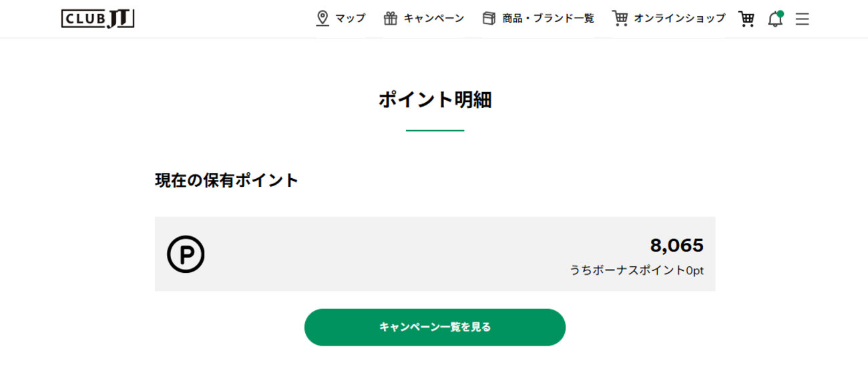Click the うちボーナスポイント0pt text
The image size is (868, 381).
pyautogui.click(x=636, y=270)
